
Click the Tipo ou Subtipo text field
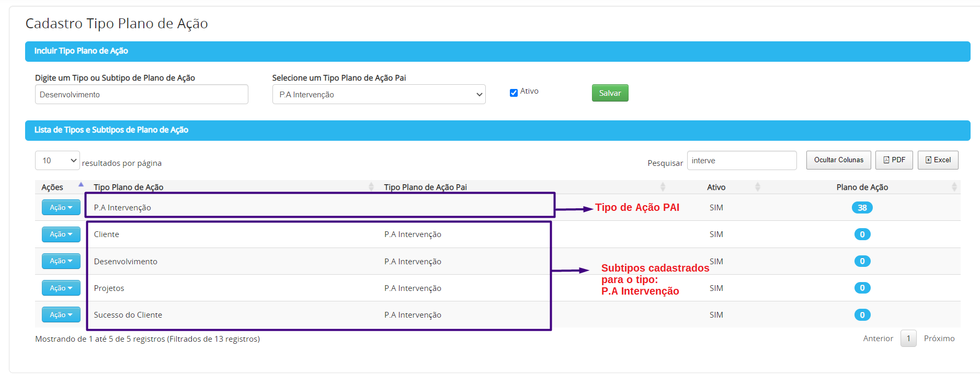(x=142, y=94)
